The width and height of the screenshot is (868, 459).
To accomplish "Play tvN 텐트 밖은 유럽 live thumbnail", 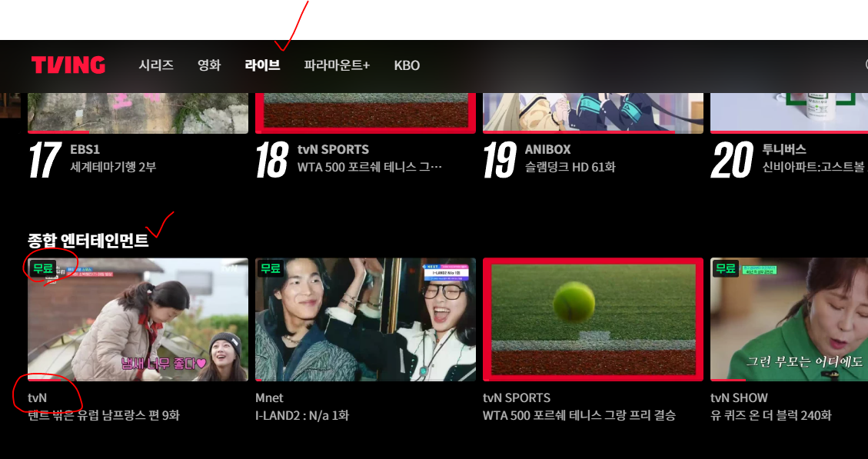I will tap(138, 320).
